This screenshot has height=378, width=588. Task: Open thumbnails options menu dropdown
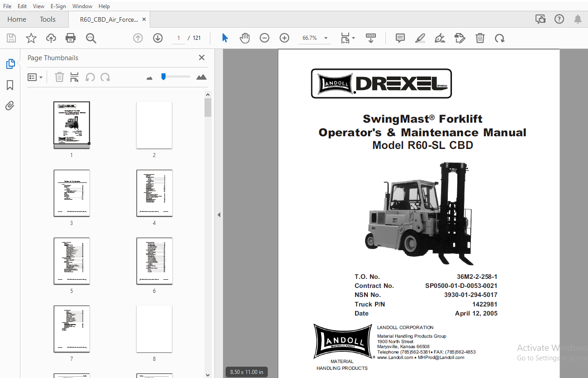tap(35, 77)
